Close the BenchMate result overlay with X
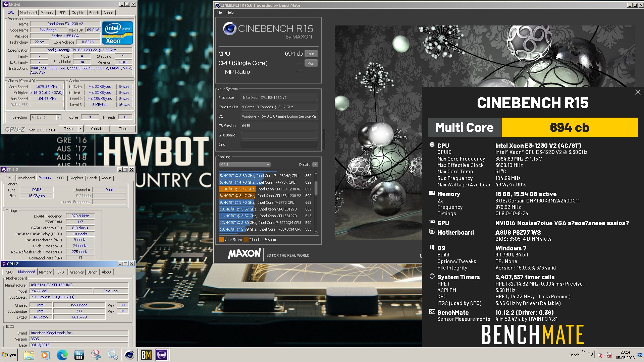Screen dimensions: 644x362 coord(638,92)
